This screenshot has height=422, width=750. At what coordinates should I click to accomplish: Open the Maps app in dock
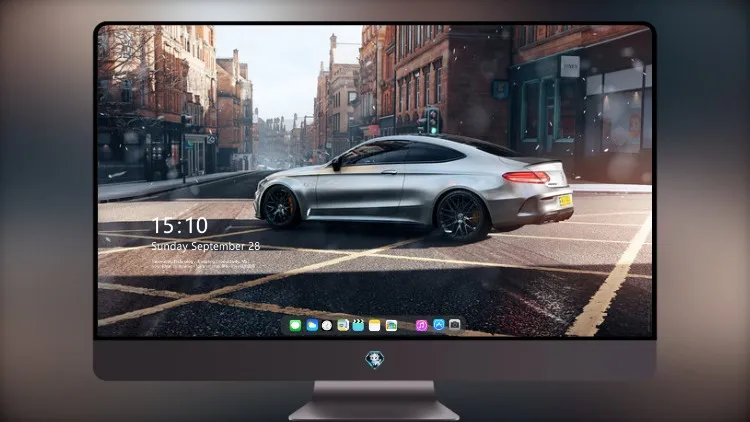[343, 325]
